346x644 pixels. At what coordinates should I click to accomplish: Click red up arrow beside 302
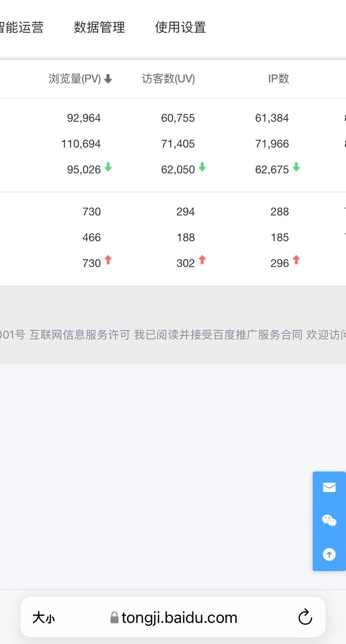[x=202, y=260]
